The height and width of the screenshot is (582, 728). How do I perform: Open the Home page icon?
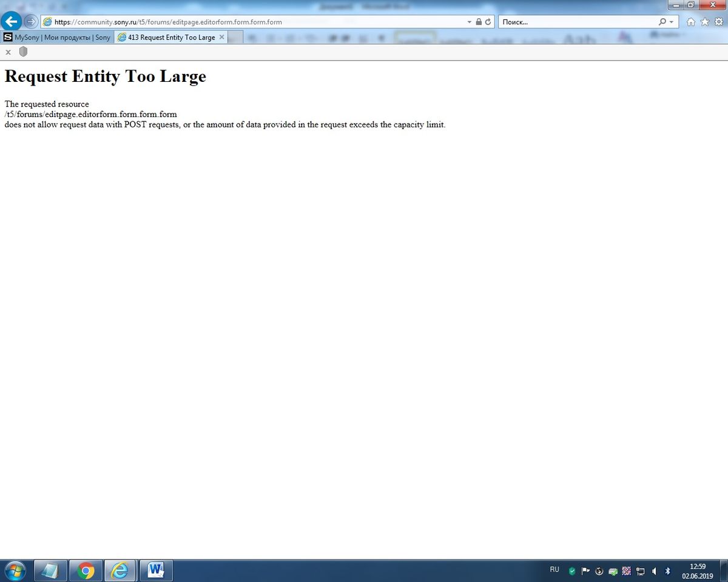click(x=691, y=22)
